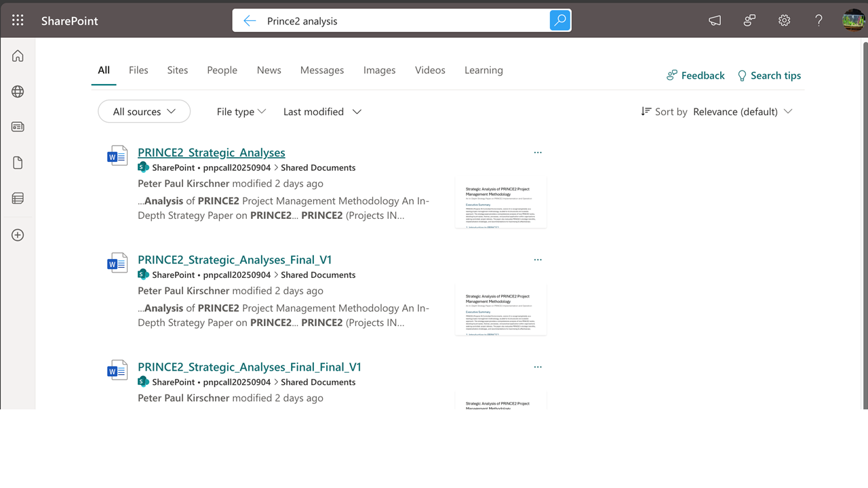Go to Home in the left rail
The image size is (868, 488).
click(18, 56)
